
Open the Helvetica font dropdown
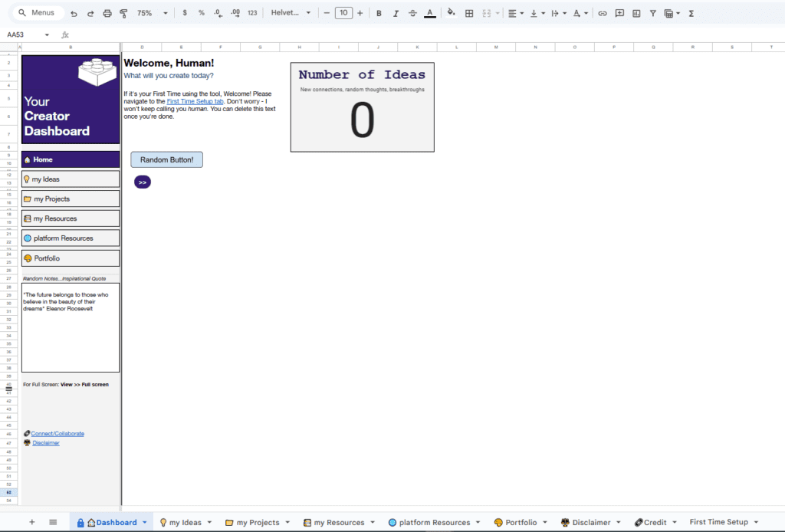(291, 13)
